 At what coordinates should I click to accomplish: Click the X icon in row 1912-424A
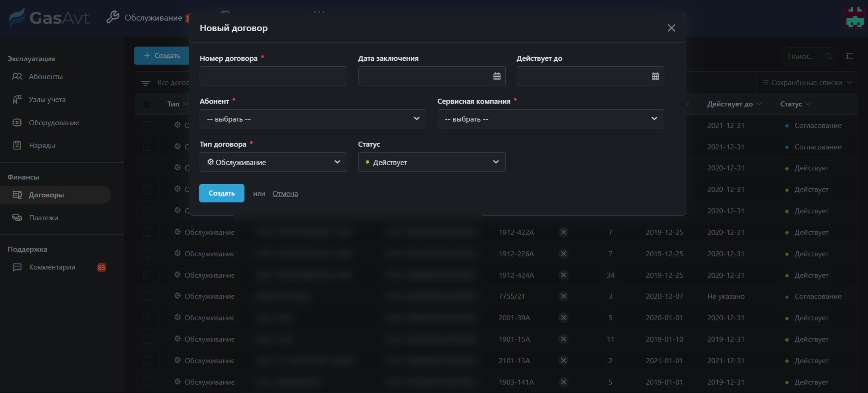tap(564, 275)
